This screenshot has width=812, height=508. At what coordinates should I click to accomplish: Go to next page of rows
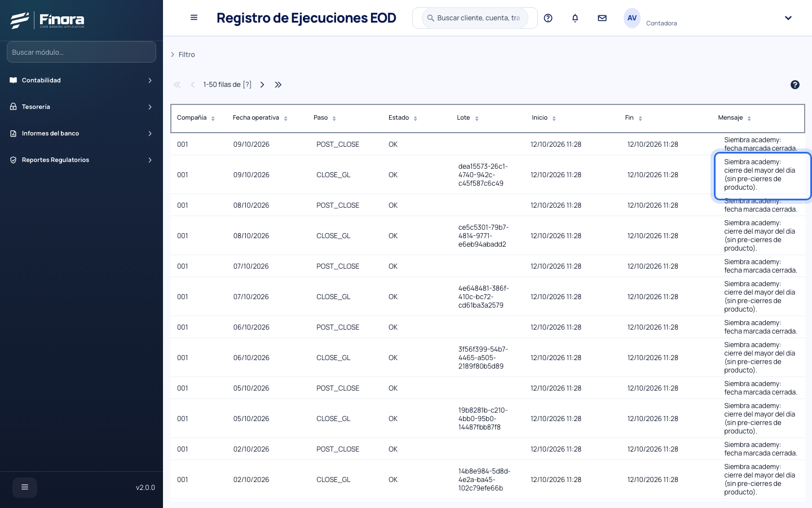pos(262,85)
